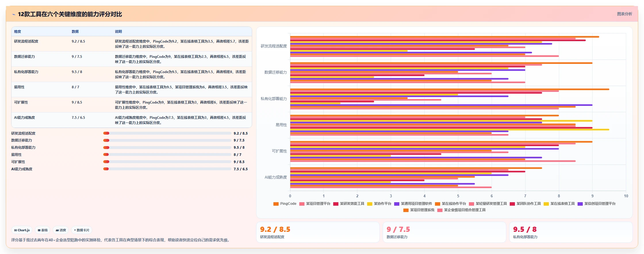This screenshot has height=254, width=644.
Task: Hide the 某企业级项目组合管理工具 legend entry
Action: pyautogui.click(x=461, y=210)
